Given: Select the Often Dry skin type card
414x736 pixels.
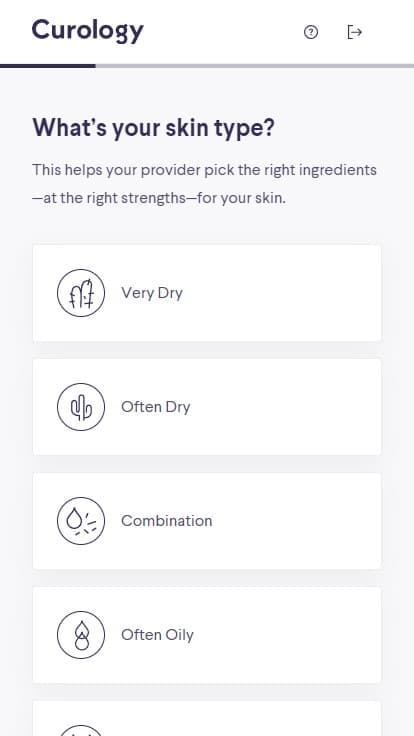Looking at the screenshot, I should [207, 407].
